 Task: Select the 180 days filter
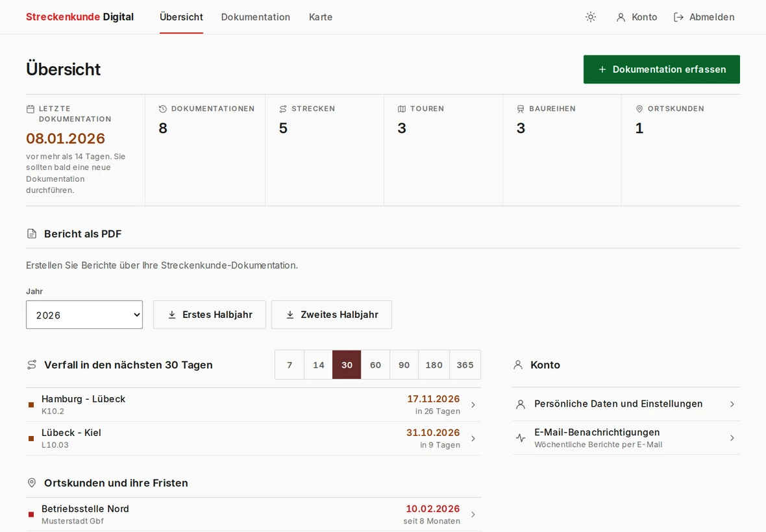coord(434,365)
